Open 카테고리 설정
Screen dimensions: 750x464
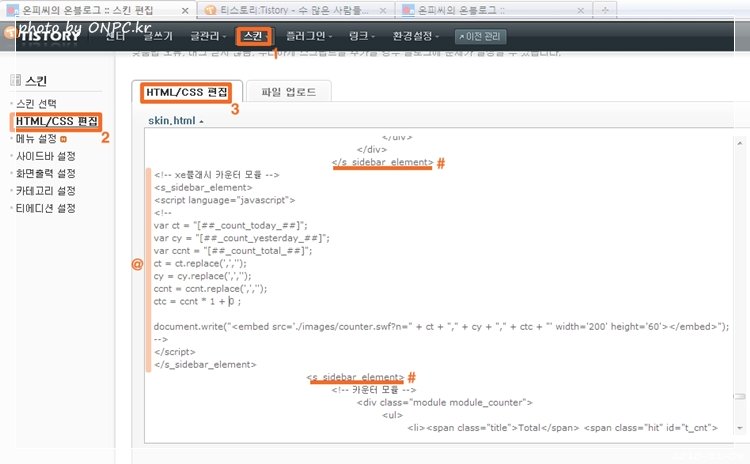click(45, 191)
